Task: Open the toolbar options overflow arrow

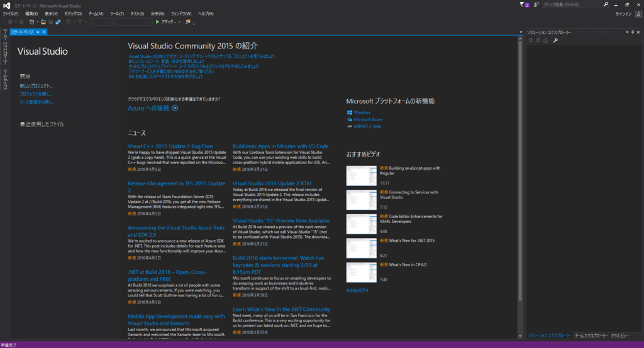Action: click(194, 23)
